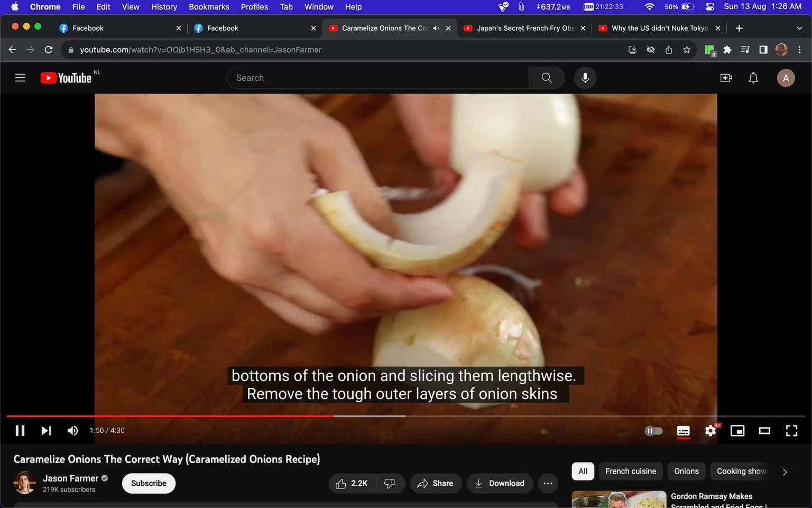Toggle subtitles/closed captions off
Viewport: 812px width, 508px height.
pos(683,431)
